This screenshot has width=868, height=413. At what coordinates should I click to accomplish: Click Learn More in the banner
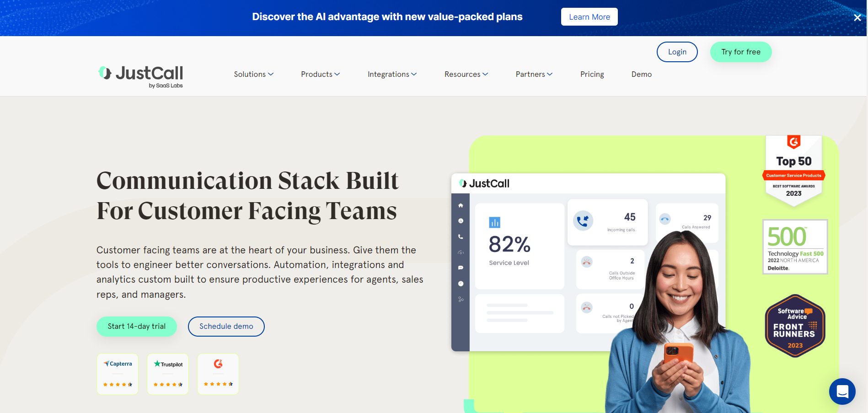[589, 17]
